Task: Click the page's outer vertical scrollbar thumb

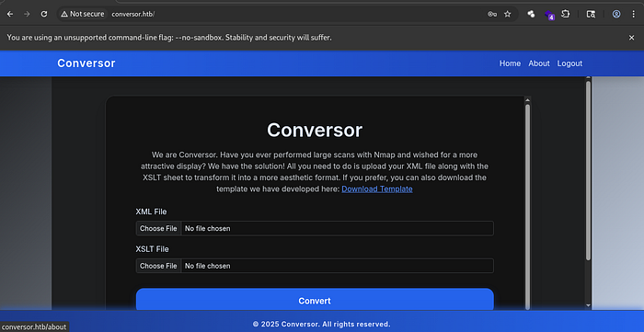Action: pos(588,170)
